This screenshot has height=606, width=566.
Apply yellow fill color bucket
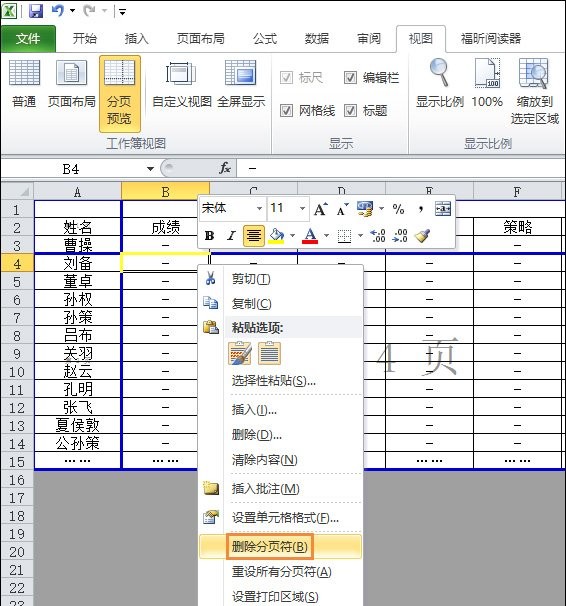pos(277,235)
